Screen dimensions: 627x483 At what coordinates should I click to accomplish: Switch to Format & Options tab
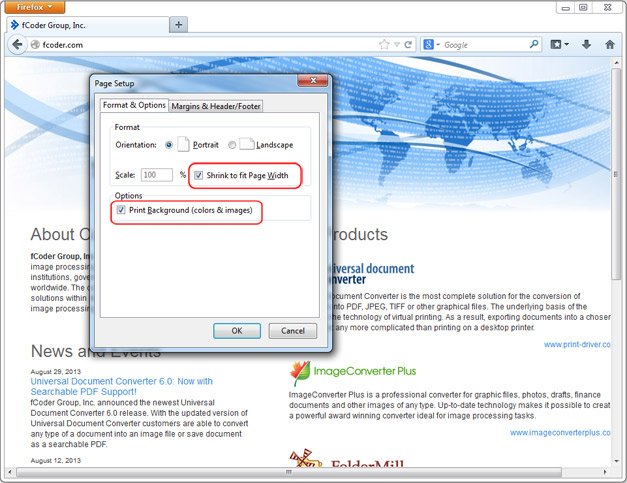[134, 105]
